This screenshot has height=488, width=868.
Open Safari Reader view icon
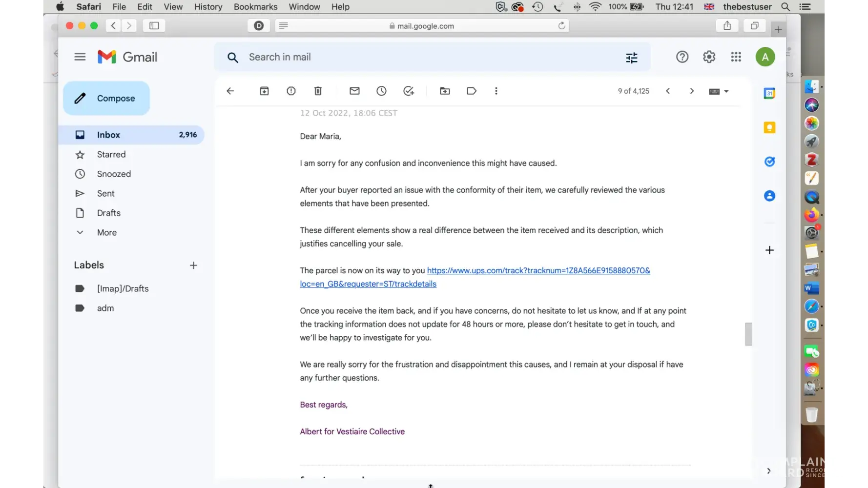tap(284, 25)
